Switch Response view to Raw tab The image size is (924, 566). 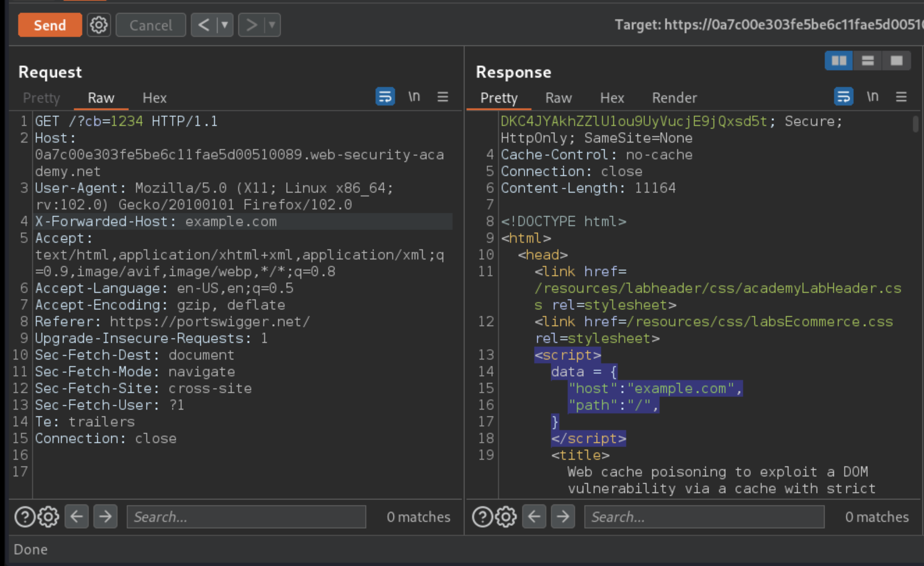pyautogui.click(x=559, y=98)
